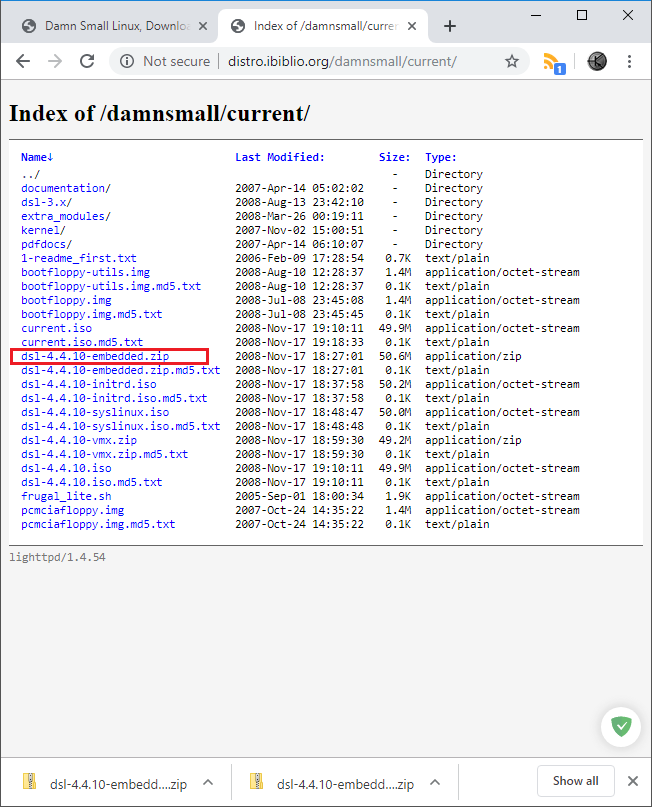This screenshot has height=807, width=652.
Task: Sort listing by Name column
Action: click(x=37, y=157)
